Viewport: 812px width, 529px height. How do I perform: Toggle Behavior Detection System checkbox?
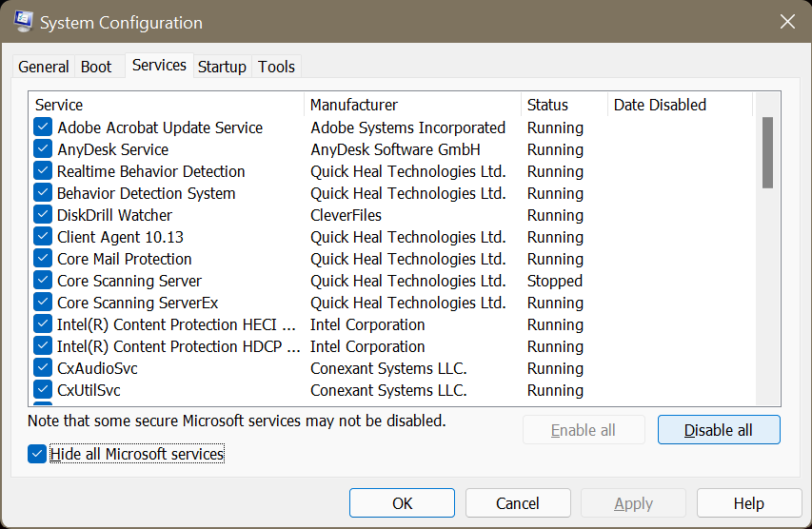coord(43,192)
